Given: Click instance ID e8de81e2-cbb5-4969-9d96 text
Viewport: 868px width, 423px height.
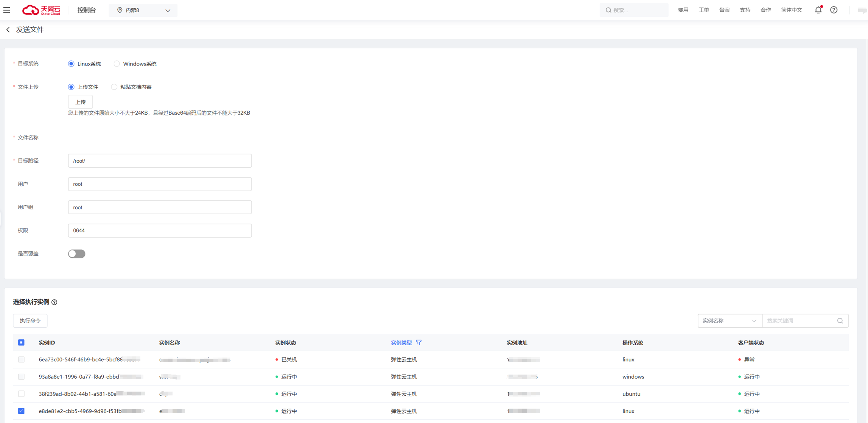Looking at the screenshot, I should (92, 411).
